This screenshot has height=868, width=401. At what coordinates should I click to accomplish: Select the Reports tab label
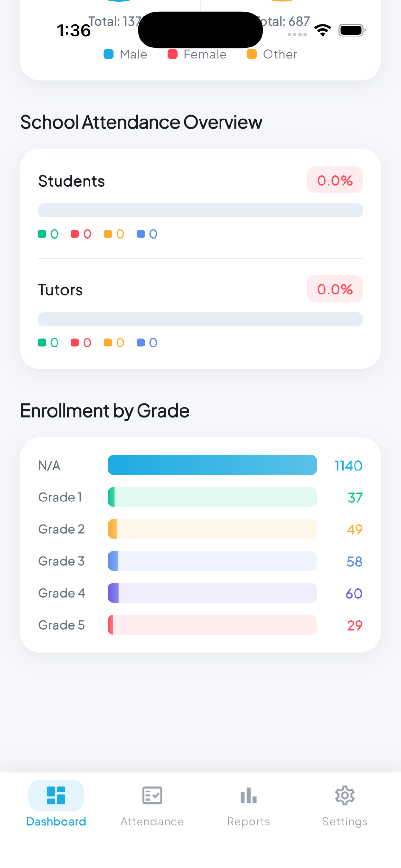(x=248, y=821)
